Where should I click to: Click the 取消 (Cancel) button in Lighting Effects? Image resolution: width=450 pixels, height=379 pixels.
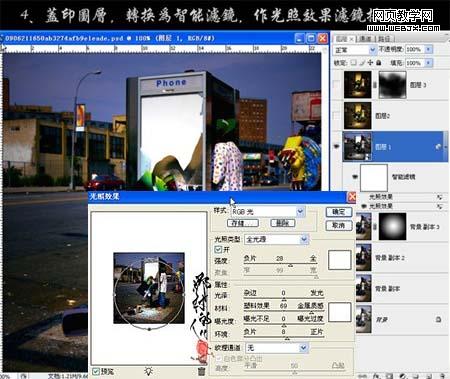pyautogui.click(x=338, y=226)
